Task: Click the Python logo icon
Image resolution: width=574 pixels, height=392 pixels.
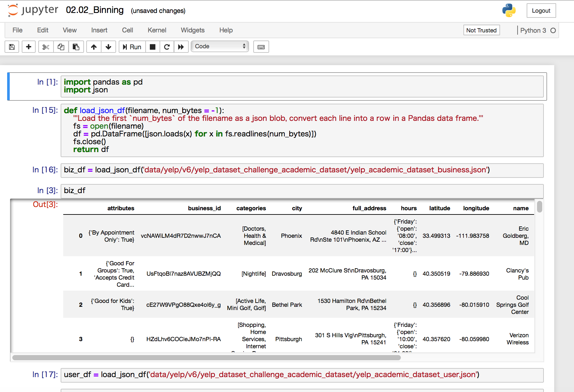Action: point(509,10)
